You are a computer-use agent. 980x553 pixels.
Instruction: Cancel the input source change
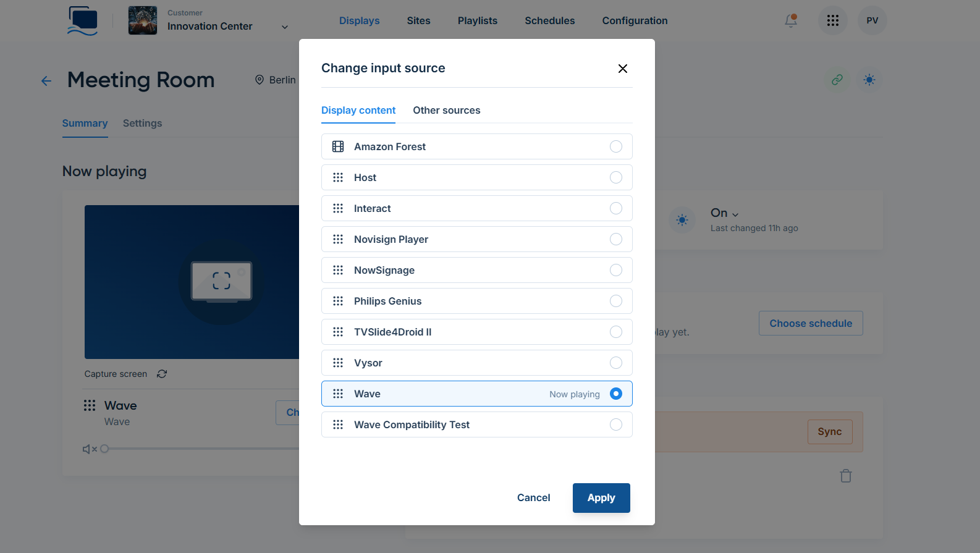coord(534,498)
